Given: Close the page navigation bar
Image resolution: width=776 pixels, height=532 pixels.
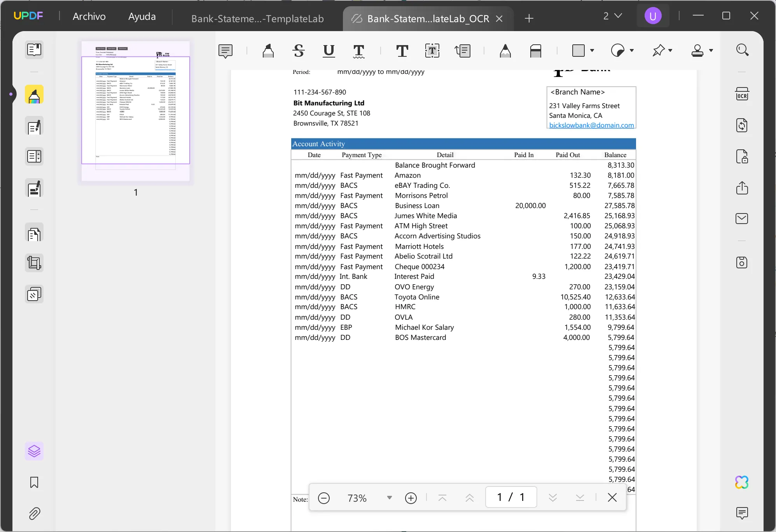Looking at the screenshot, I should [x=612, y=497].
